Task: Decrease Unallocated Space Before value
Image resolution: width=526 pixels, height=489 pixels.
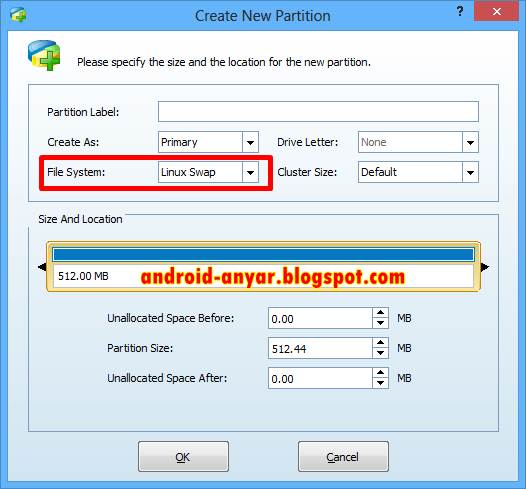Action: (x=380, y=323)
